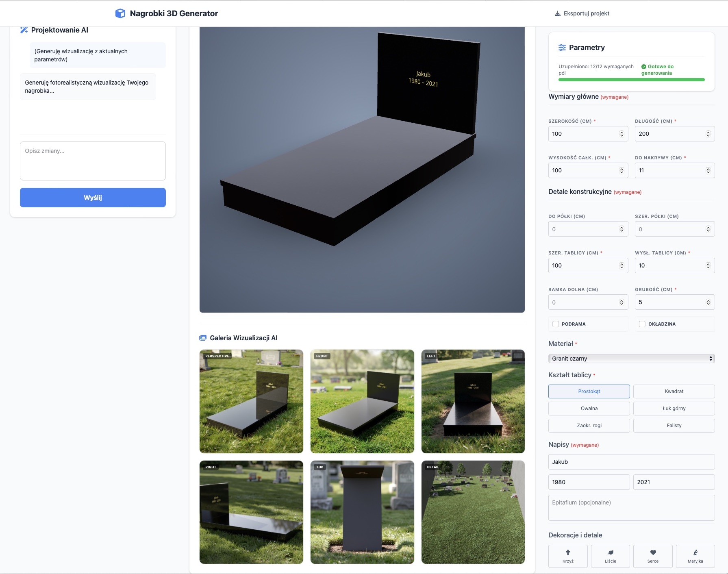
Task: Click the sliders icon beside Parametry
Action: pos(562,48)
